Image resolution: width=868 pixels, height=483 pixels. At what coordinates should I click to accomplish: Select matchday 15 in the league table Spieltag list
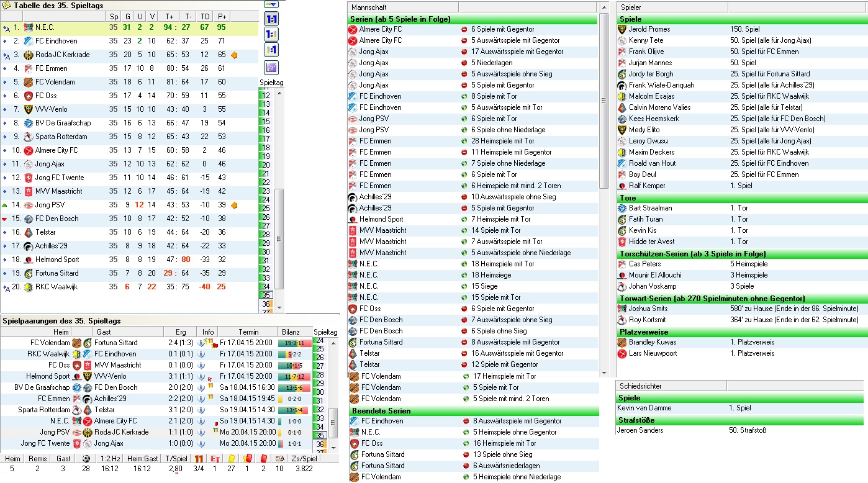(x=265, y=122)
